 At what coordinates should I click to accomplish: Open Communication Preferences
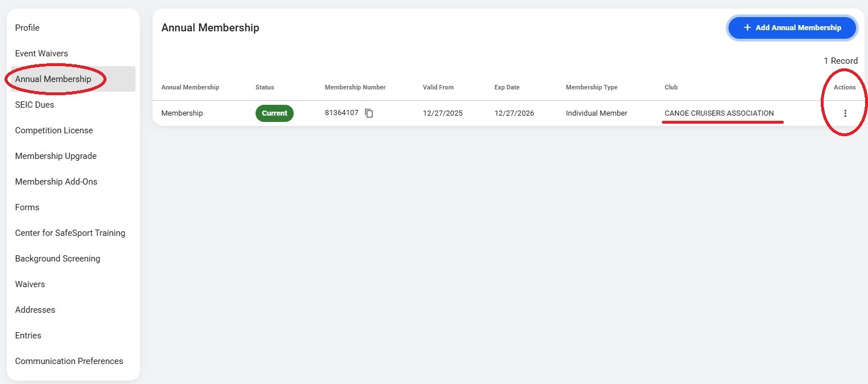[69, 361]
